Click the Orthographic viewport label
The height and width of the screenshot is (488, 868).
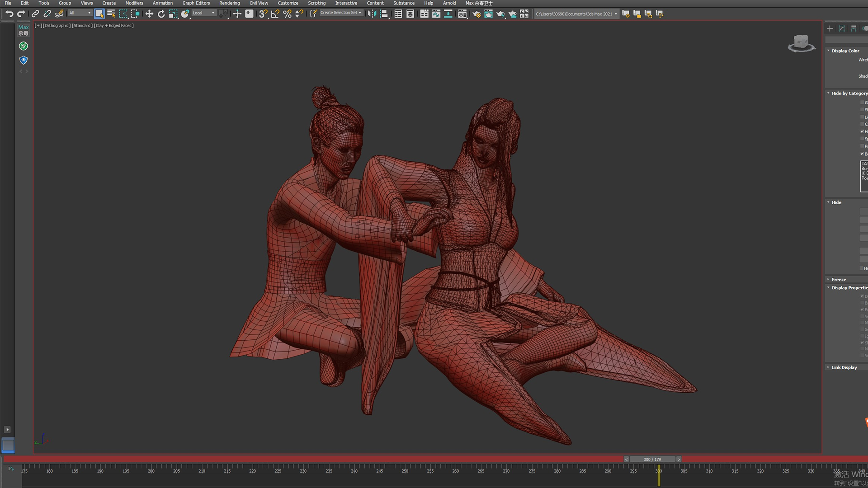tap(57, 26)
